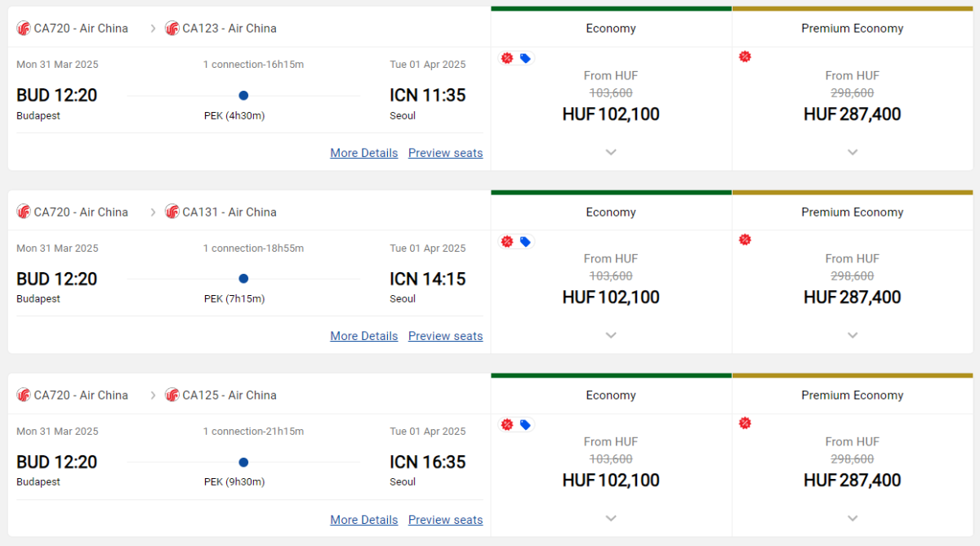Click the blue price tag icon for CA123 flight
980x546 pixels.
[525, 58]
